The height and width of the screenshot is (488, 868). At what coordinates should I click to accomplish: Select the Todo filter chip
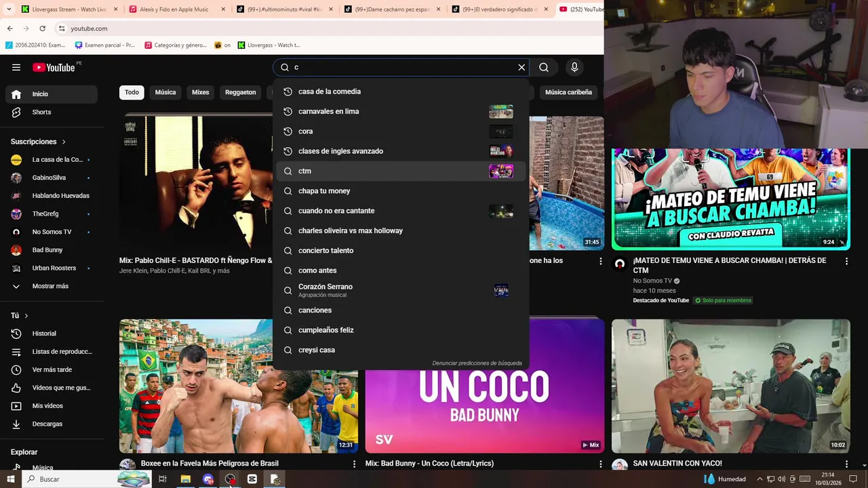(x=132, y=92)
